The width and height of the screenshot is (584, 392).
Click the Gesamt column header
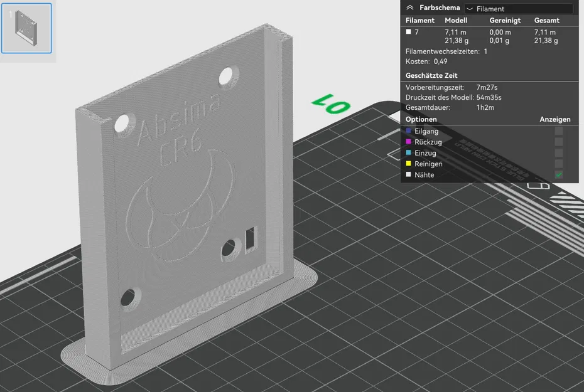point(547,21)
